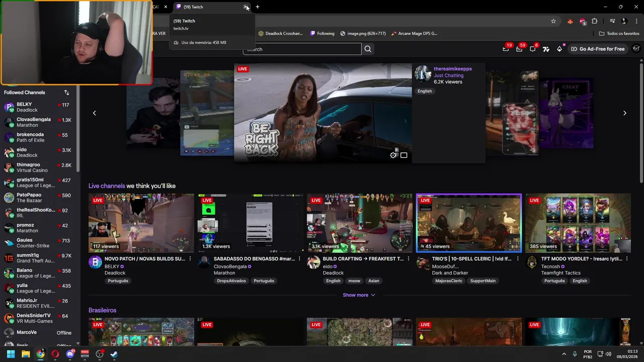Screen dimensions: 644x362
Task: Open options menu for MooseDuf stream card
Action: pos(518,259)
